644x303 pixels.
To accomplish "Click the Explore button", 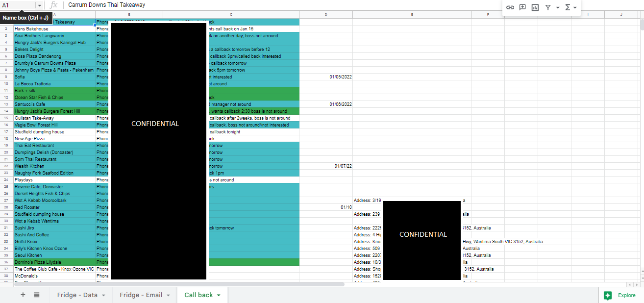I will click(x=621, y=295).
